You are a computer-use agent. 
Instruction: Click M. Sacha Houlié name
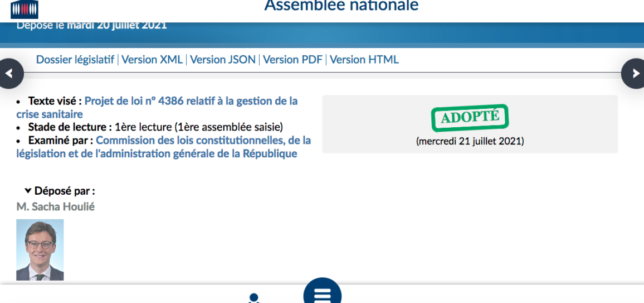(x=56, y=206)
